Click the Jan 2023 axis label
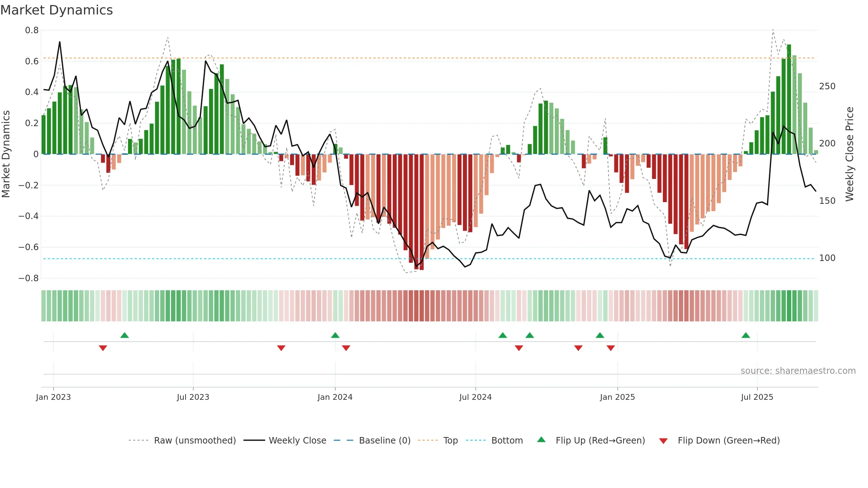The height and width of the screenshot is (488, 868). pos(54,397)
